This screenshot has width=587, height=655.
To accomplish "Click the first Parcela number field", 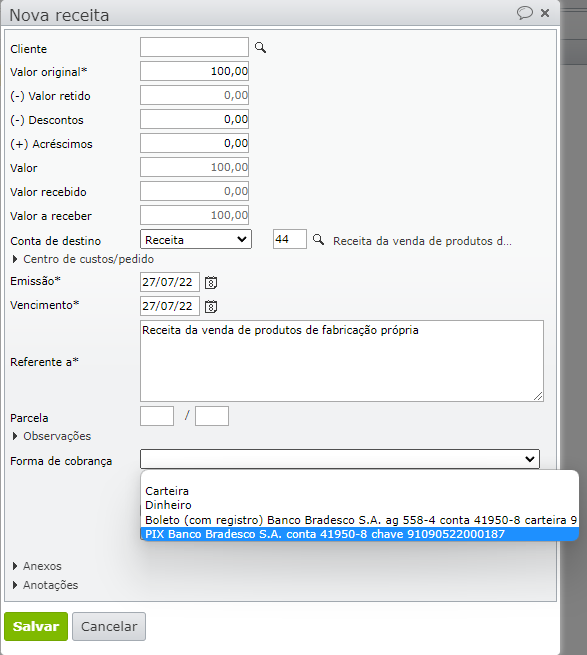I will click(157, 416).
